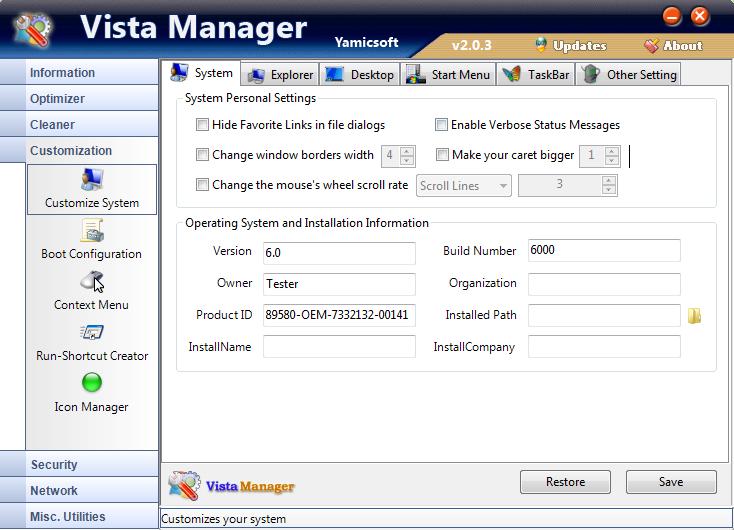Expand the Cleaner section
The image size is (734, 530).
click(x=79, y=125)
